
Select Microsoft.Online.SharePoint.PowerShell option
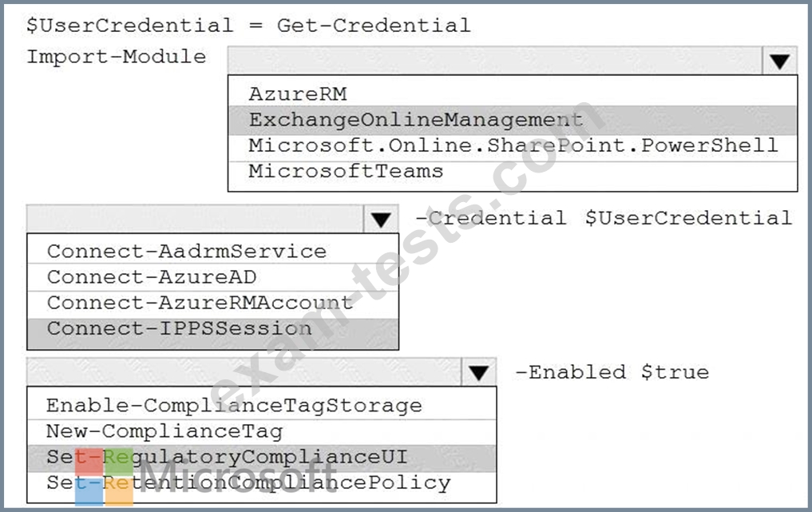512,145
